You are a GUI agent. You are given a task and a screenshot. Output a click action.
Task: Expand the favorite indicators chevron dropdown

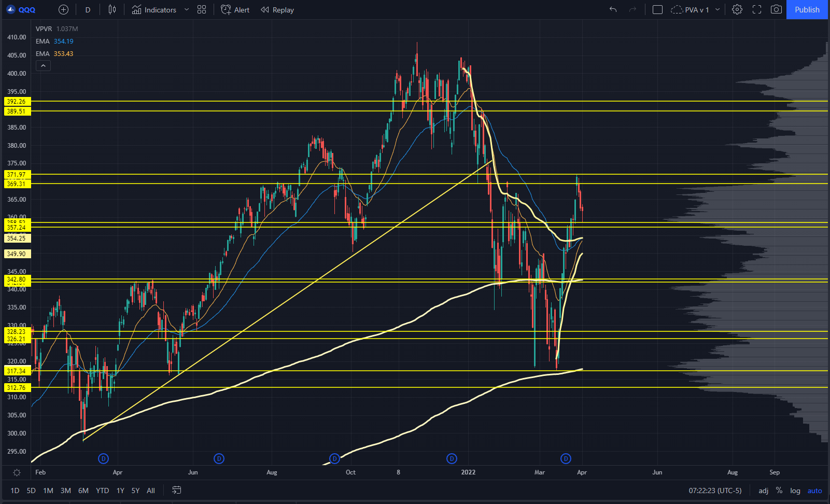(187, 10)
